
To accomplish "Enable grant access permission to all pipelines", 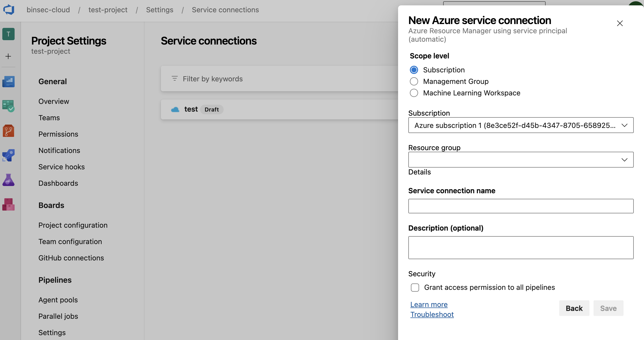I will click(x=415, y=287).
